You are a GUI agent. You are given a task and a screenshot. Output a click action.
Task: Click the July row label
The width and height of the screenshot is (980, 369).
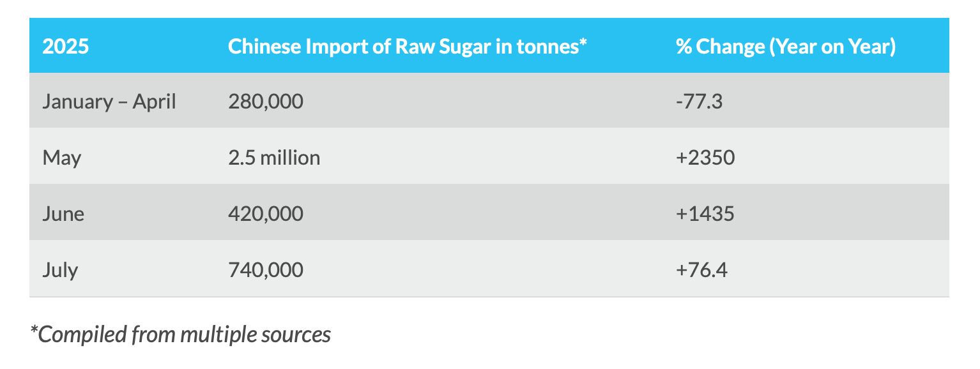pos(60,270)
